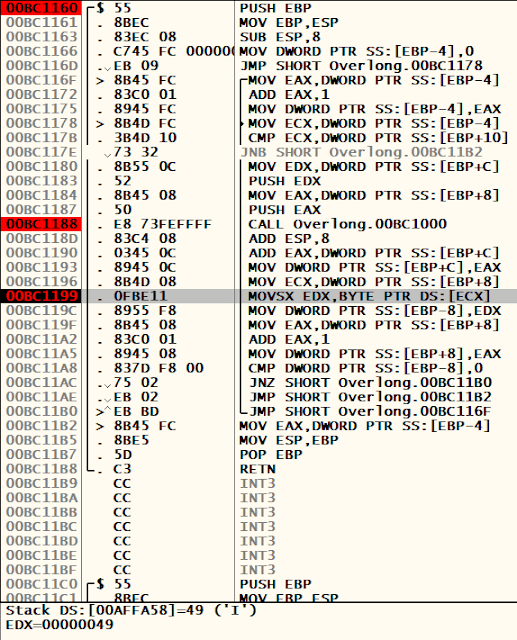Click ADD EAX,1 at address 00BC11A2
Viewport: 517px width, 640px height.
point(289,339)
